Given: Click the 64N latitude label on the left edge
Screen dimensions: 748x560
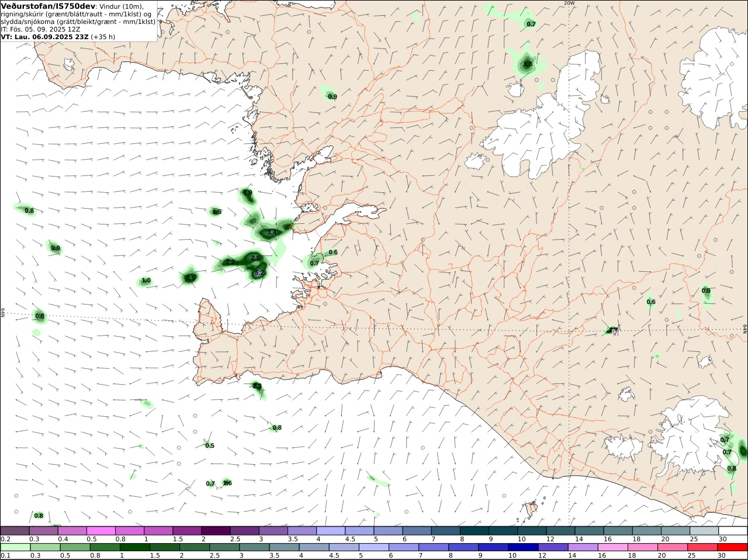Looking at the screenshot, I should click(x=3, y=313).
